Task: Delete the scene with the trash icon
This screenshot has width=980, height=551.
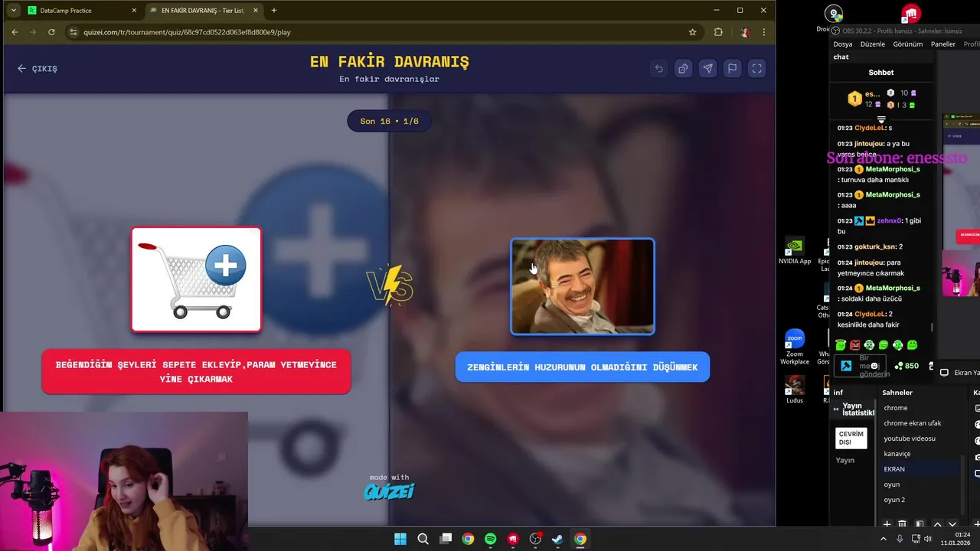Action: (903, 524)
